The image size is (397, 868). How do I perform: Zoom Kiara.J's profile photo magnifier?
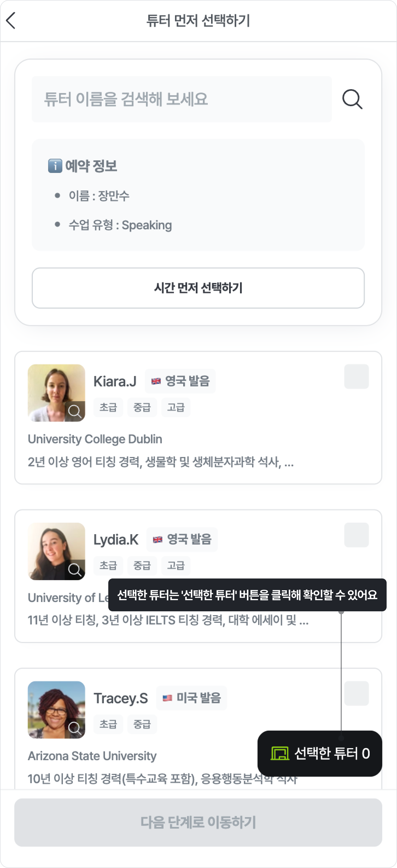point(75,411)
